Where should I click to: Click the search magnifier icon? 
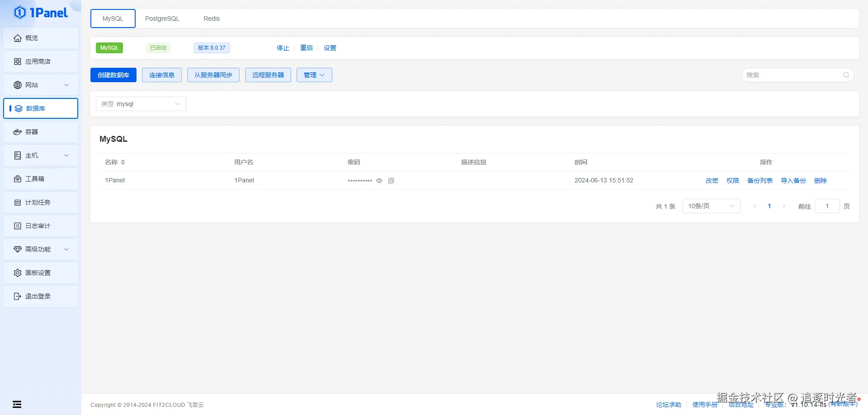846,75
